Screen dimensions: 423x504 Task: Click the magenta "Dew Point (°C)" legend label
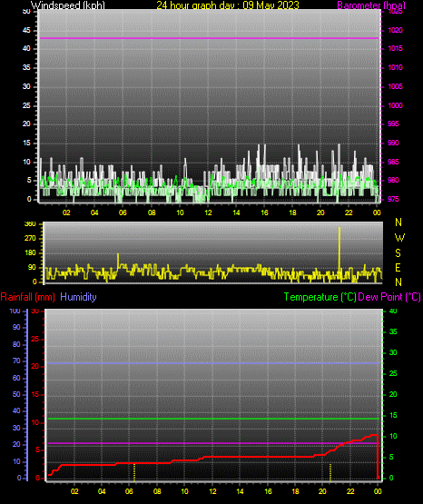[389, 297]
